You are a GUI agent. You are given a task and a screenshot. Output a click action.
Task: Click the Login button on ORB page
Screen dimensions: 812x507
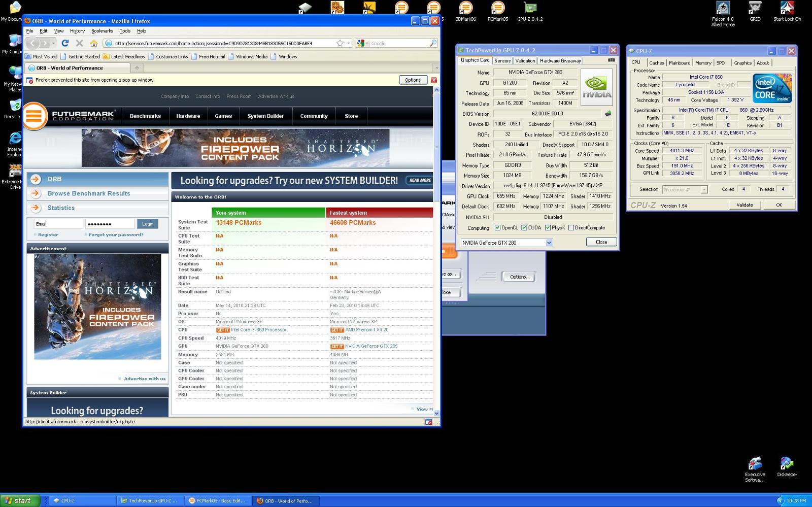148,224
